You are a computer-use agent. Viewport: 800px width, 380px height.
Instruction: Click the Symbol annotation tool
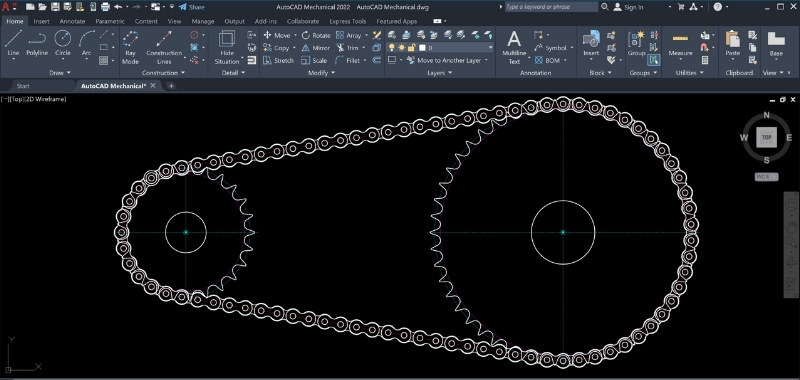click(551, 48)
